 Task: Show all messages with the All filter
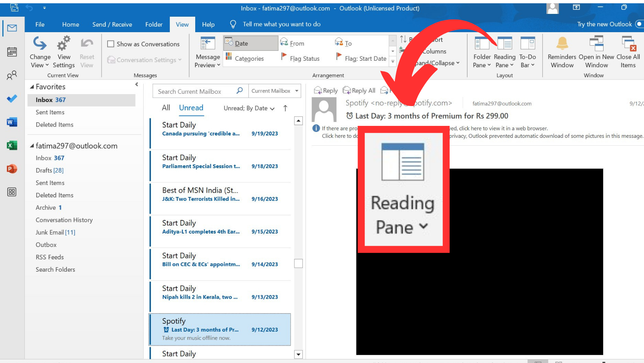[x=166, y=108]
